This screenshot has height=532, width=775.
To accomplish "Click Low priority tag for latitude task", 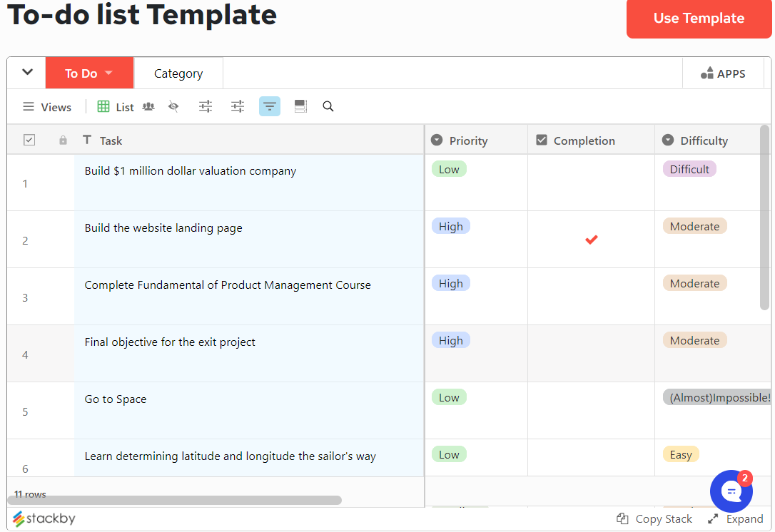I will tap(449, 454).
